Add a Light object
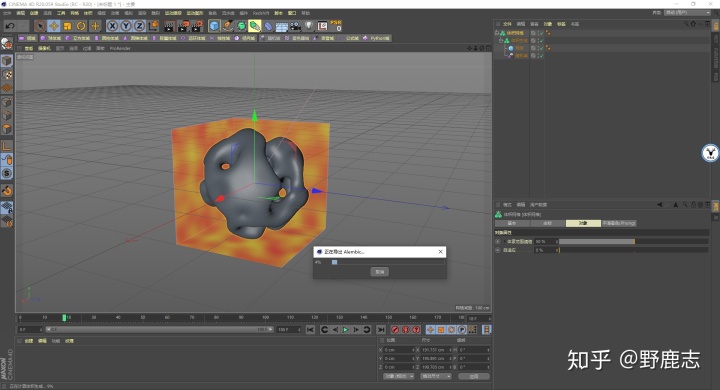This screenshot has width=720, height=390. 309,26
